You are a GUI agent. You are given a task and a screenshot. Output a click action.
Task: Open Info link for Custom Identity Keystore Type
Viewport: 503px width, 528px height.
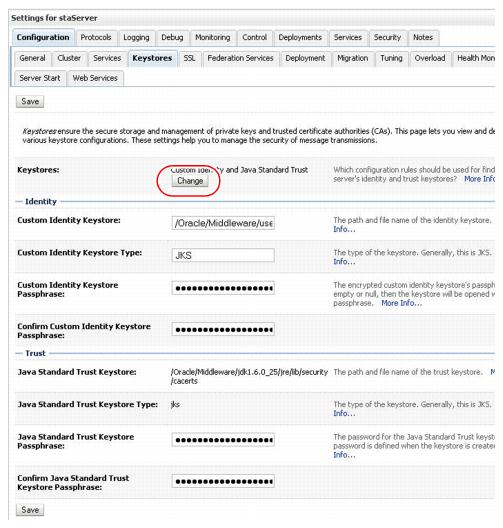pos(344,262)
